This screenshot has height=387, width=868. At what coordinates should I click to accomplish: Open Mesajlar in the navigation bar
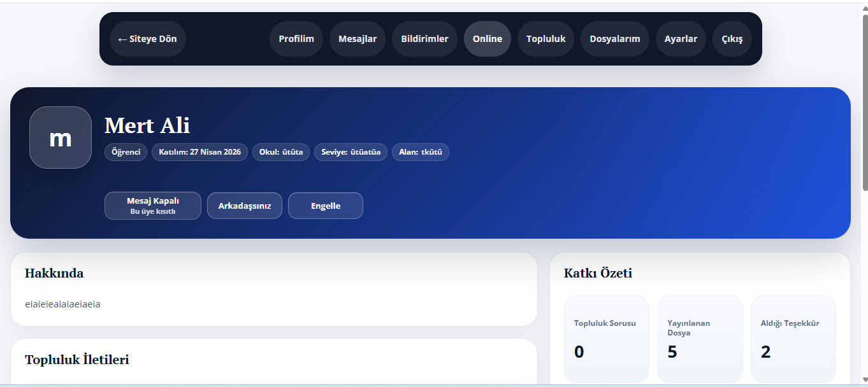tap(358, 39)
